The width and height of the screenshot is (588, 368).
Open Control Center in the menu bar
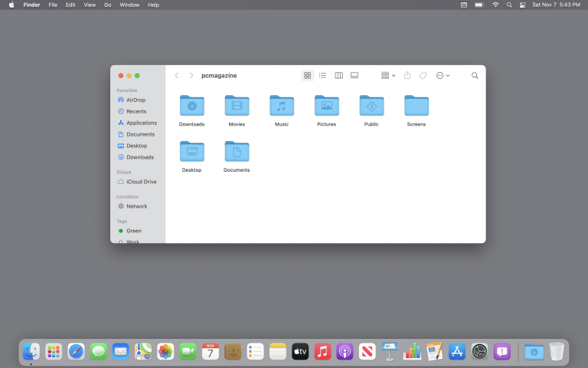tap(523, 5)
